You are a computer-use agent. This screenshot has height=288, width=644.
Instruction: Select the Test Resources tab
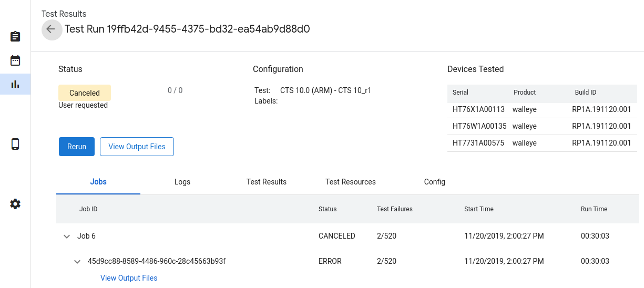tap(351, 182)
